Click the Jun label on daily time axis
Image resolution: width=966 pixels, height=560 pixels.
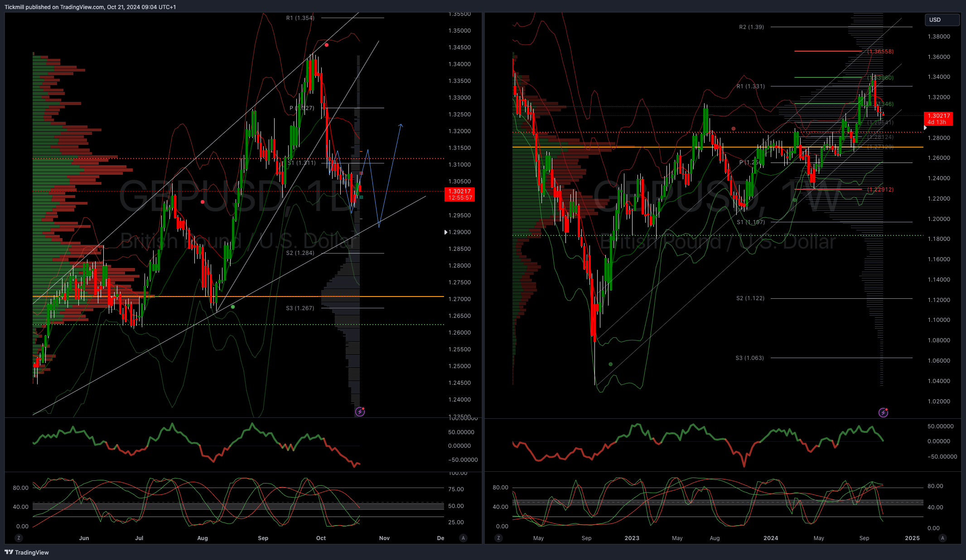click(84, 538)
